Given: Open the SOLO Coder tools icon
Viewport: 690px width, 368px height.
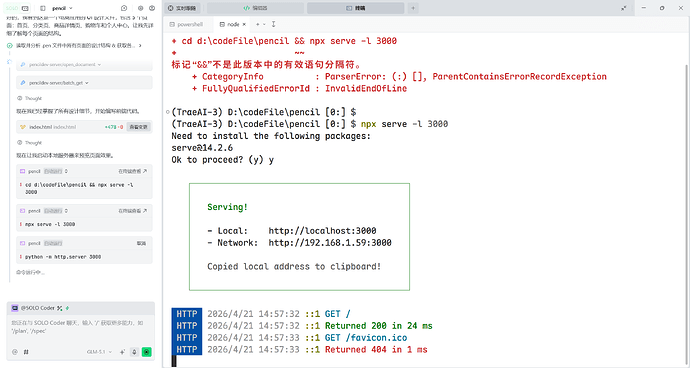Looking at the screenshot, I should point(59,308).
